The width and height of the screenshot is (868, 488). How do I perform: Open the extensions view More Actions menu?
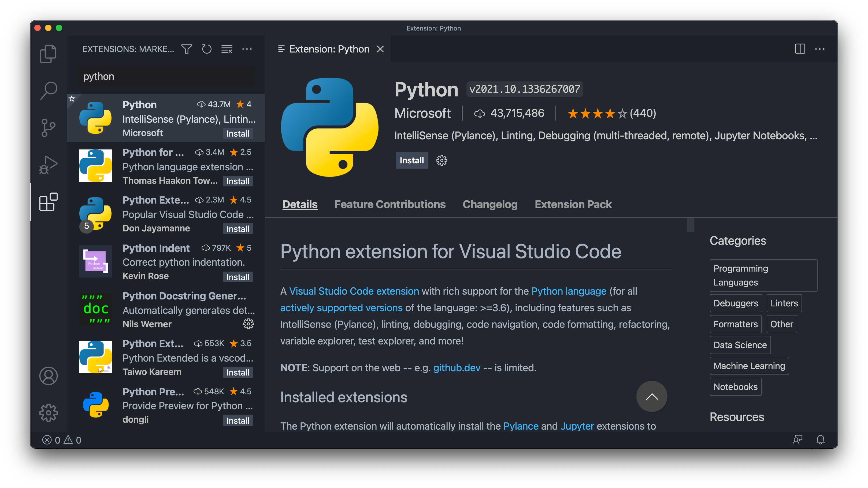pos(247,49)
